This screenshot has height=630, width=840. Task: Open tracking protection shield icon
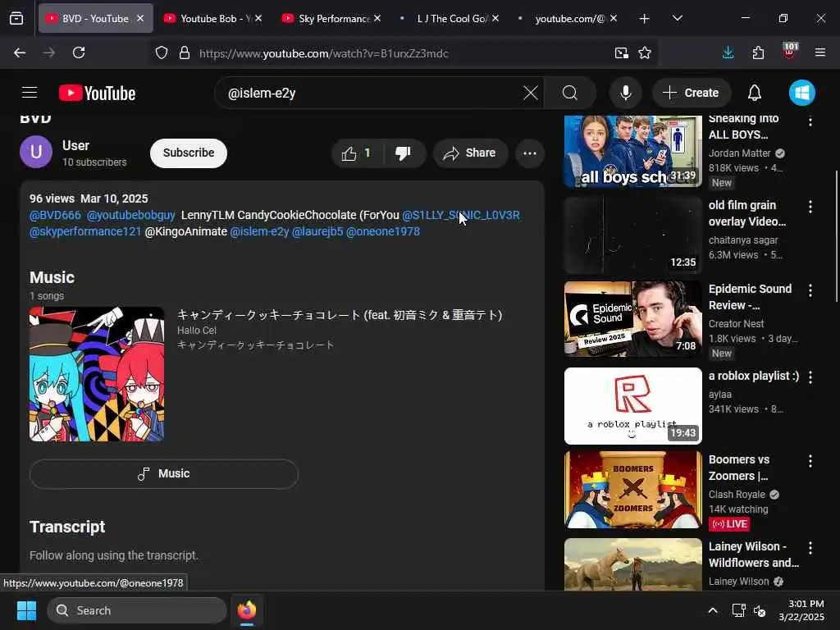click(162, 53)
